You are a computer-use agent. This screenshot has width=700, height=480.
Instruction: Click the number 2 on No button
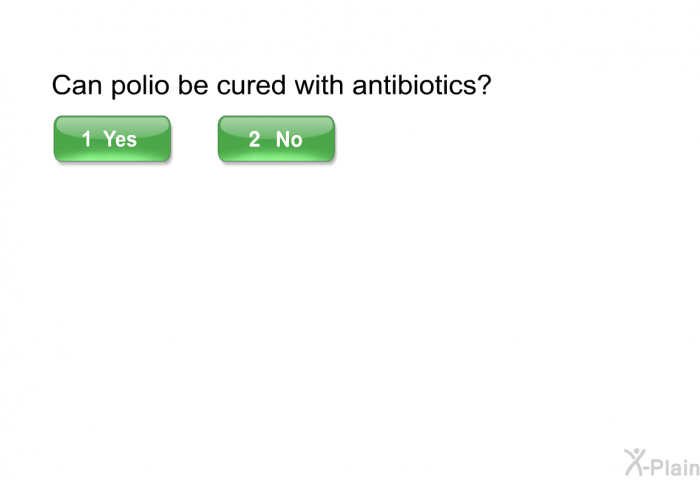click(254, 139)
